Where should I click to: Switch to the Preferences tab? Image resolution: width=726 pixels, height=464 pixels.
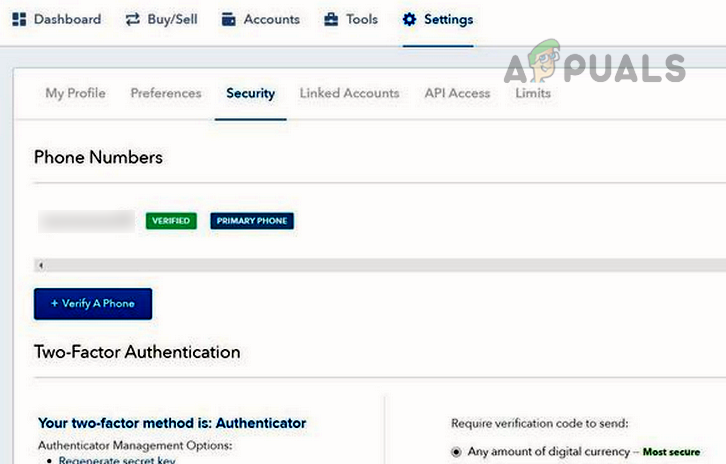click(x=166, y=93)
